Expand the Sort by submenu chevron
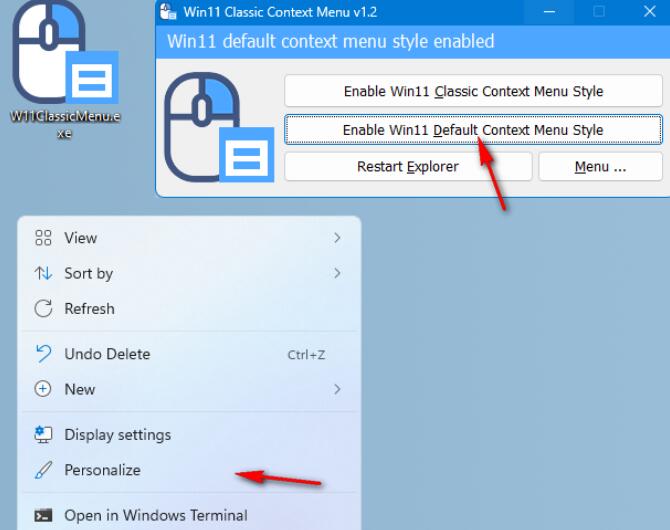 (x=337, y=273)
